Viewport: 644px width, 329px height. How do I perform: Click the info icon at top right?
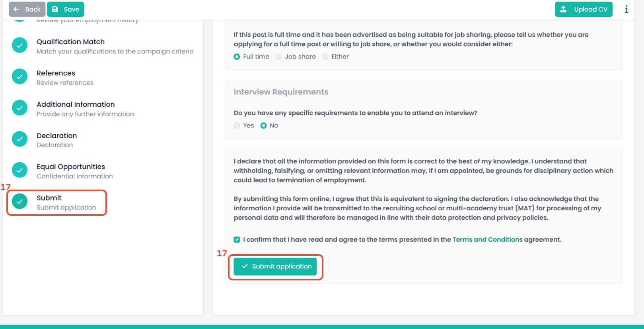(x=626, y=9)
